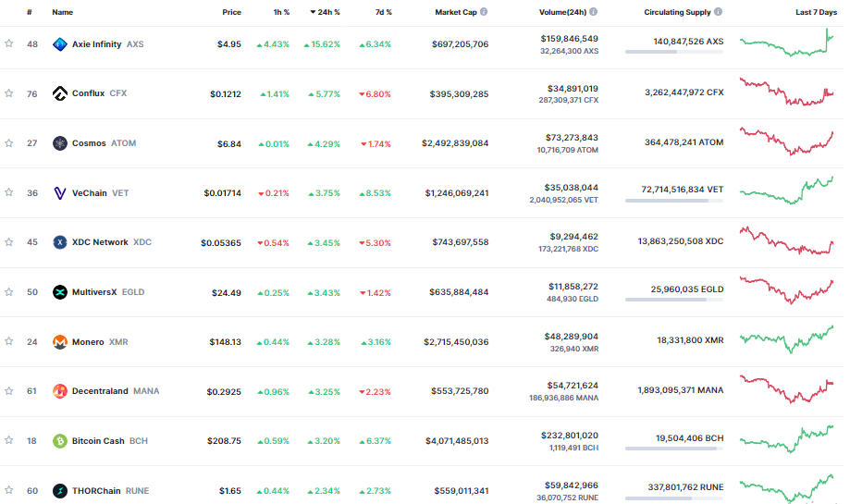
Task: Click the Market Cap info icon
Action: [484, 12]
